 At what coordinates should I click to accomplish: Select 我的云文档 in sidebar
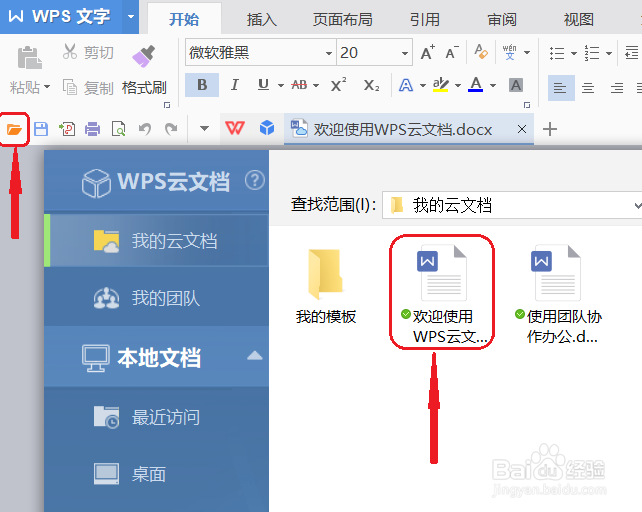(156, 240)
